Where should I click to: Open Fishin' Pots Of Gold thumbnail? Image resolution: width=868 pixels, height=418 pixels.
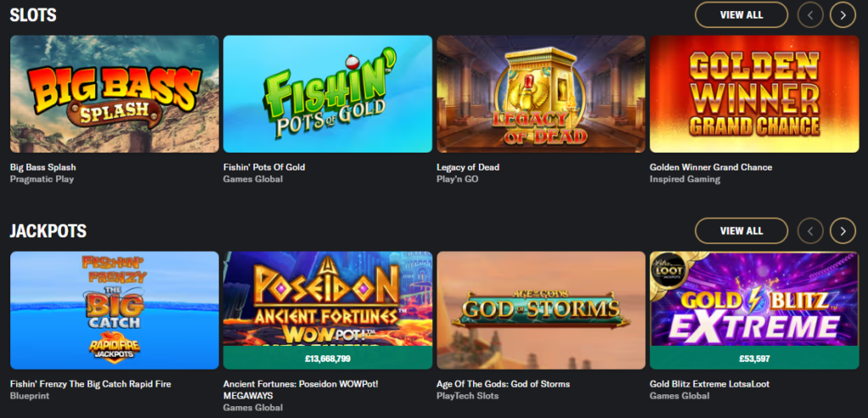[328, 94]
